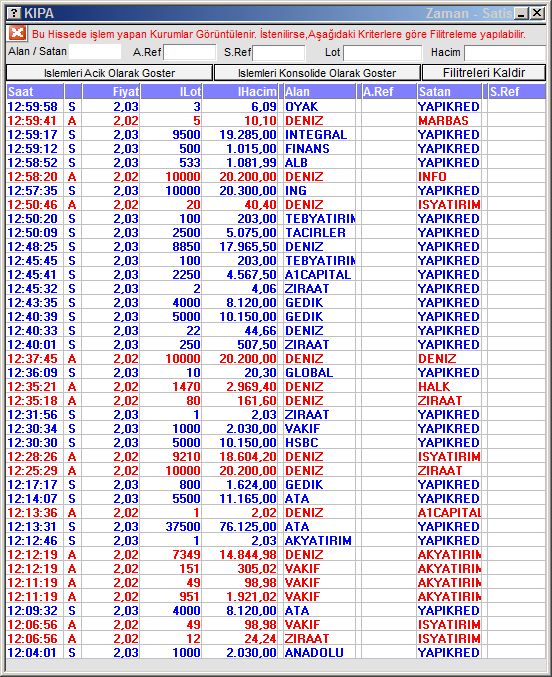
Task: Click Filitreleri Kaldir button
Action: (x=484, y=73)
